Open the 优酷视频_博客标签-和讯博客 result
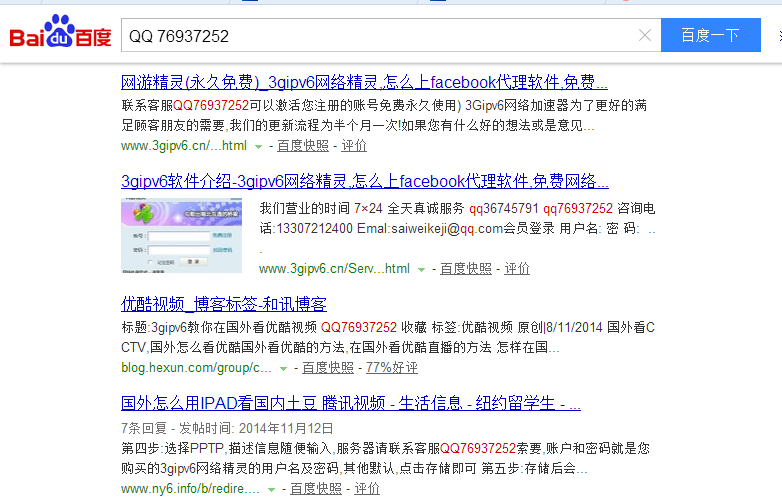 [x=224, y=304]
